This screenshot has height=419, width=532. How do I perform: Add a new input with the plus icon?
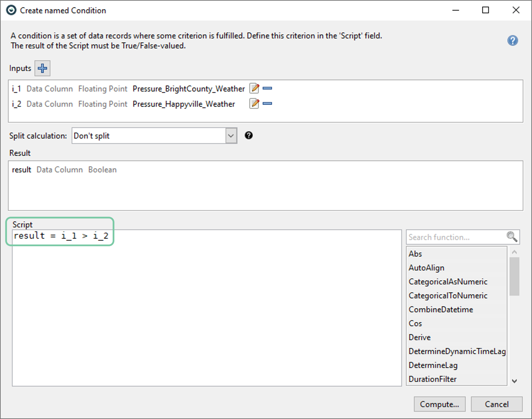pyautogui.click(x=42, y=68)
